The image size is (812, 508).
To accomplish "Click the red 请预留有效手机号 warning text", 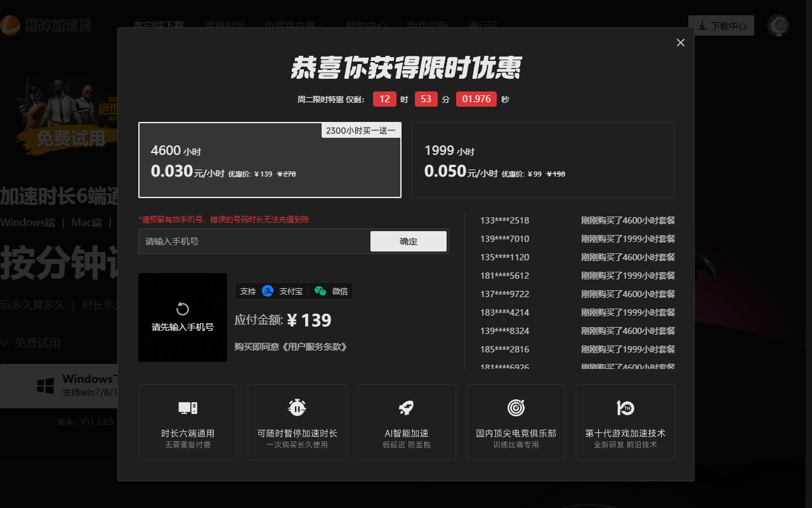I will click(x=224, y=219).
